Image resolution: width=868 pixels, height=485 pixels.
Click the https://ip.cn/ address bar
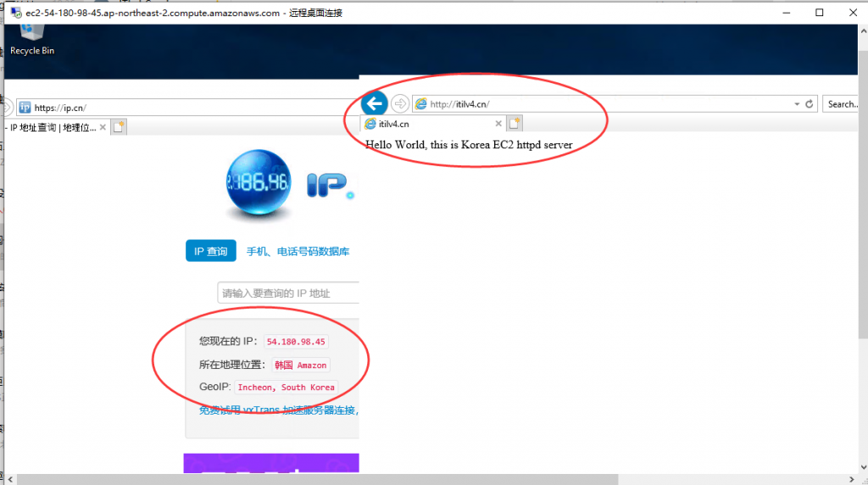pos(188,108)
